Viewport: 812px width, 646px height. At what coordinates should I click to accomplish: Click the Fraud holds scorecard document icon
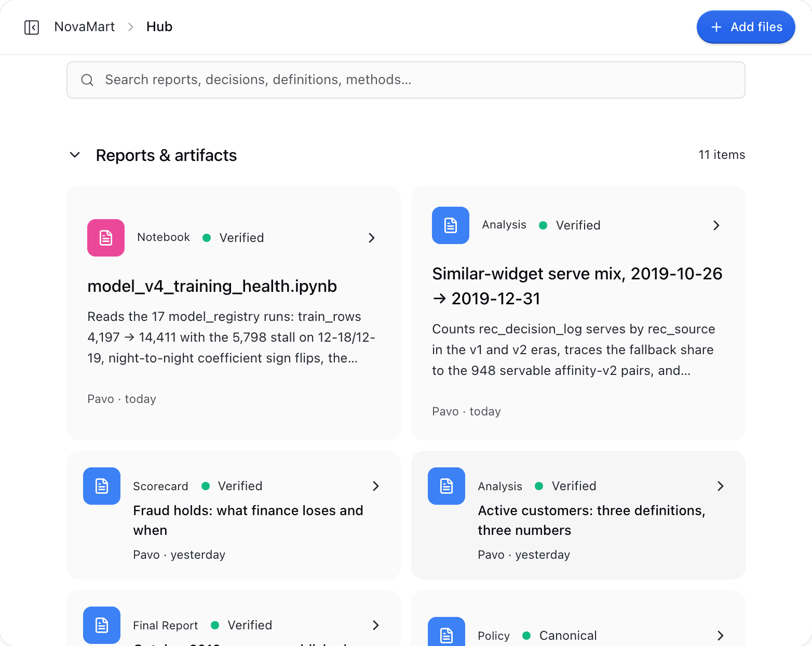102,486
